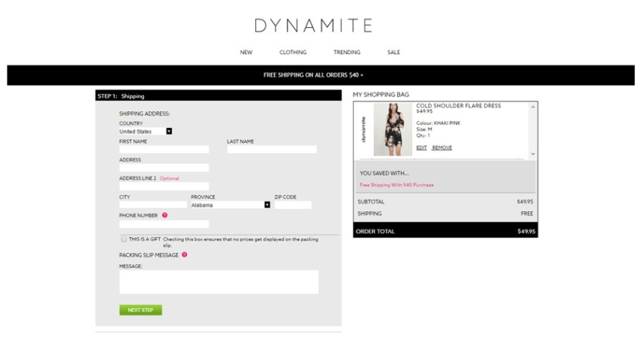Click the Subtotal $49.95 value
This screenshot has width=644, height=351.
click(x=525, y=201)
